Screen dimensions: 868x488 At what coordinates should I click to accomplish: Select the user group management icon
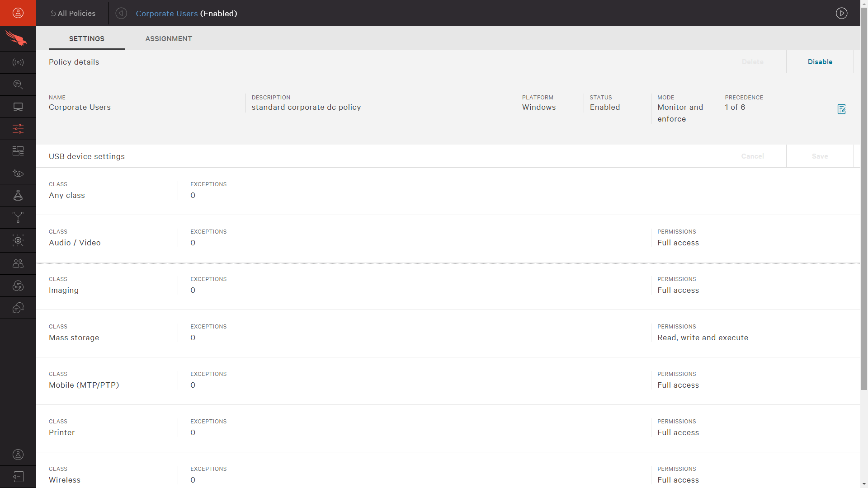click(x=18, y=263)
